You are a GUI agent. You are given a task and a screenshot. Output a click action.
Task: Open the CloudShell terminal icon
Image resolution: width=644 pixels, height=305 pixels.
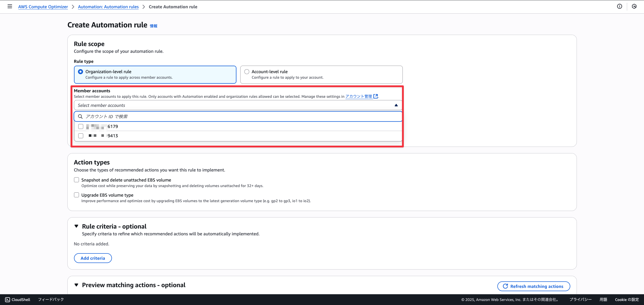[8, 299]
